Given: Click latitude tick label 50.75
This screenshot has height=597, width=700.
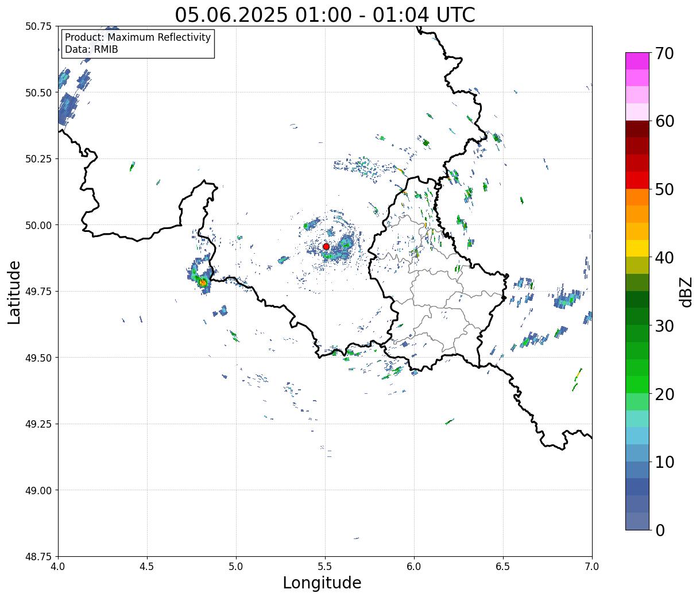Looking at the screenshot, I should coord(38,26).
